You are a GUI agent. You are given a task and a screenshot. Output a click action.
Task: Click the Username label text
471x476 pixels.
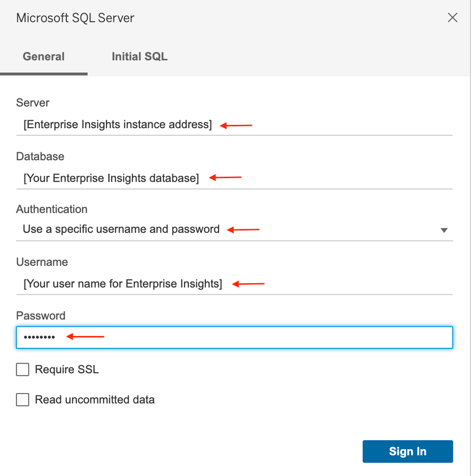point(42,262)
